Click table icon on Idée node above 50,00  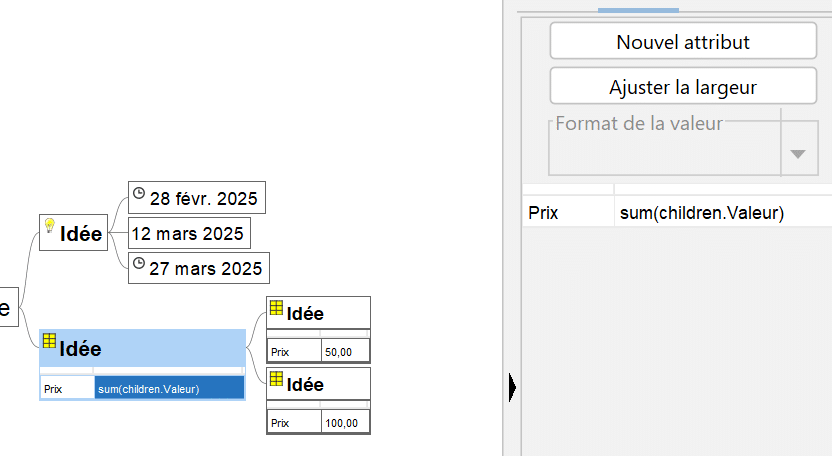[x=276, y=308]
